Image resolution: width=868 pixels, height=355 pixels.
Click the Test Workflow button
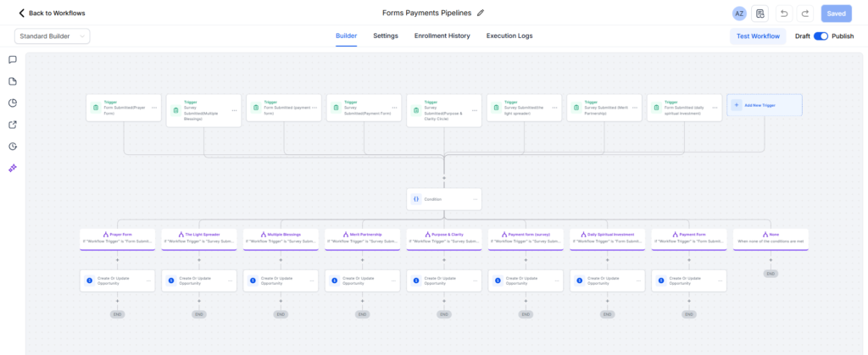click(x=758, y=36)
